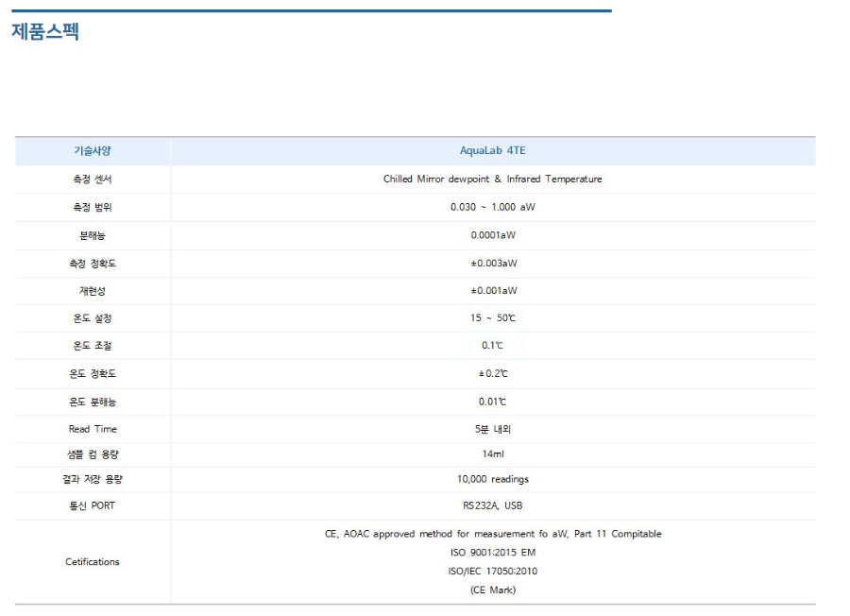Click the 분해능 row label
Screen dimensions: 850x616
pyautogui.click(x=93, y=235)
